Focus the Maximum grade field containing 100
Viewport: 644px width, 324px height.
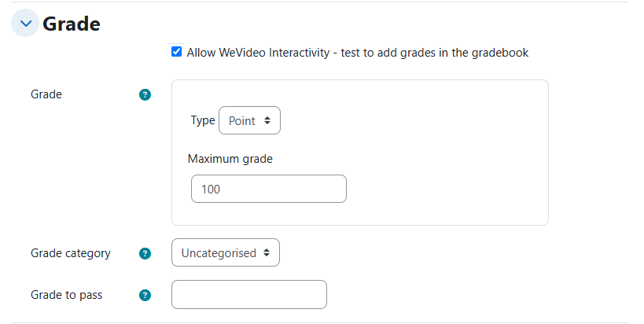(x=269, y=189)
